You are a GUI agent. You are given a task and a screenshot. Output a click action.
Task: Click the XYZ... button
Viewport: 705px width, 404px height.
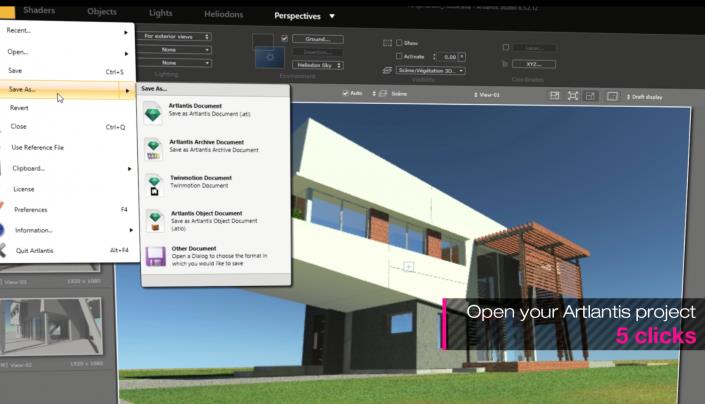pos(534,64)
